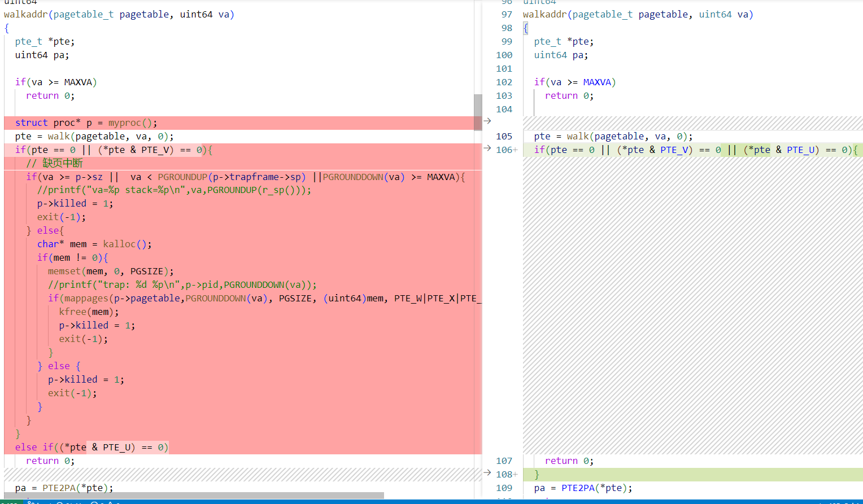The height and width of the screenshot is (504, 863).
Task: Click the commented printf 'va=%p stack=%p' line
Action: (174, 190)
